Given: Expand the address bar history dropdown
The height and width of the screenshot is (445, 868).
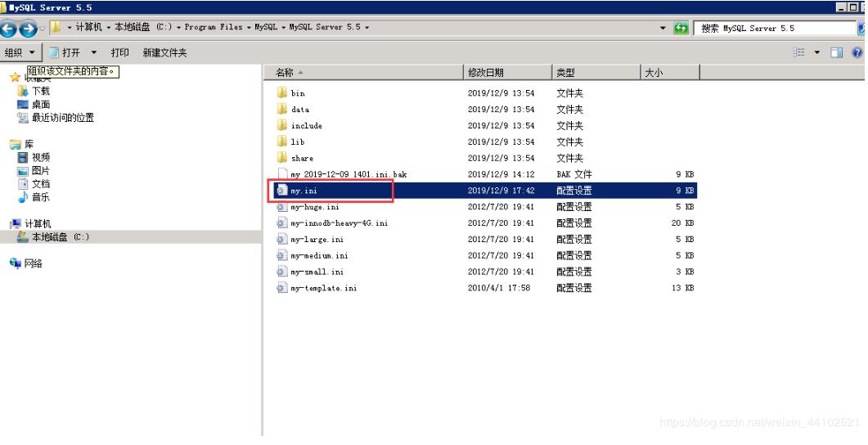Looking at the screenshot, I should click(663, 28).
